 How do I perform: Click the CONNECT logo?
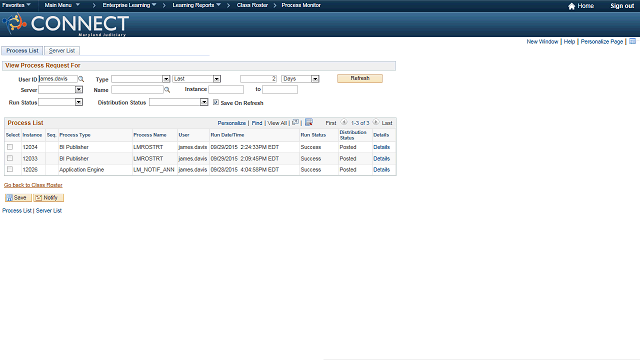pyautogui.click(x=66, y=24)
